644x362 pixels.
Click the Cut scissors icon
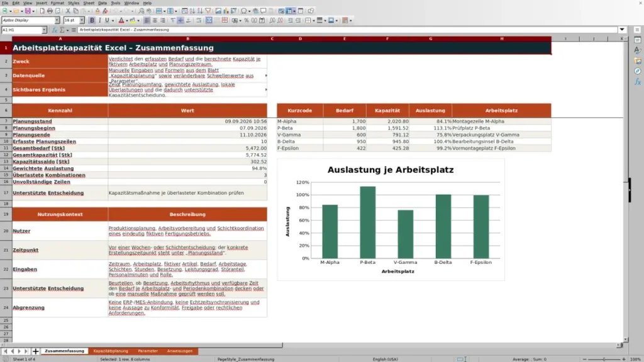click(68, 11)
